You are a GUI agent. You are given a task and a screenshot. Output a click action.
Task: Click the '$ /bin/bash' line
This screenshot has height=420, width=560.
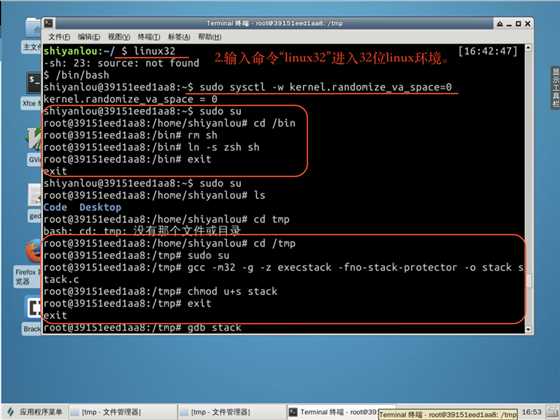(x=76, y=75)
